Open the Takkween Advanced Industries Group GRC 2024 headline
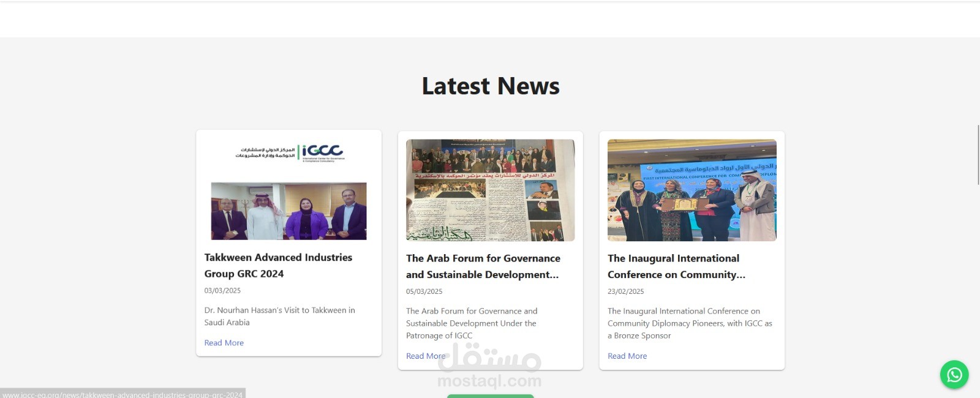This screenshot has height=398, width=980. coord(278,266)
